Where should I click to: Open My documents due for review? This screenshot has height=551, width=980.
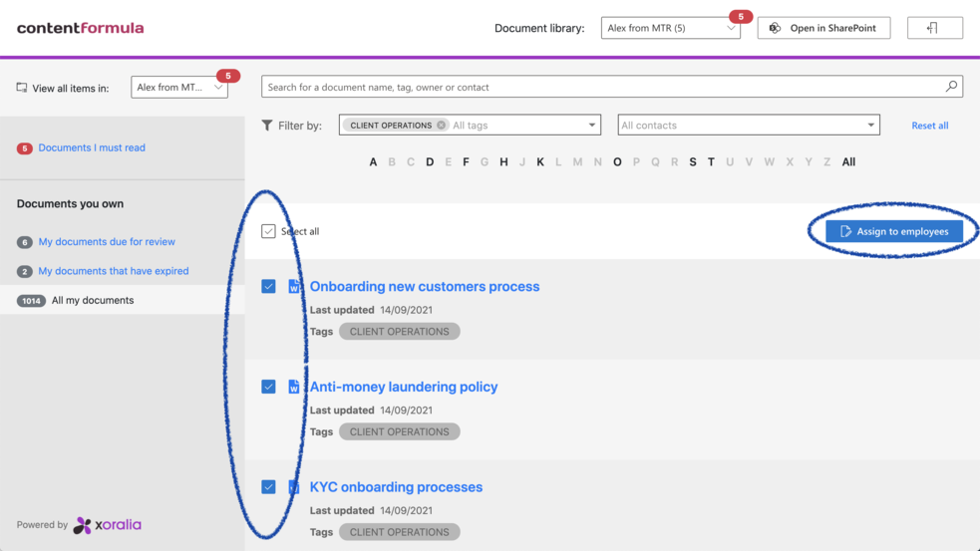click(107, 242)
